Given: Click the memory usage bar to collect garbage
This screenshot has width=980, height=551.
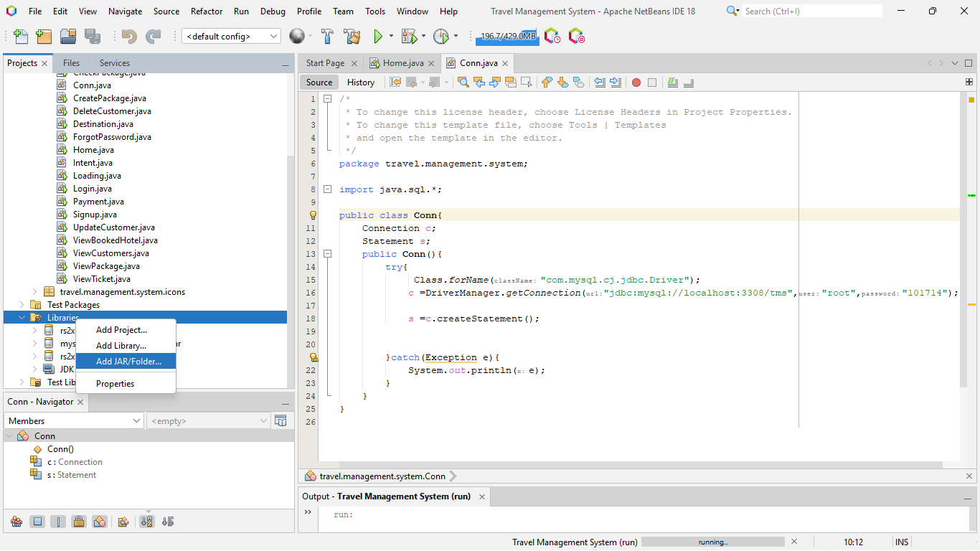Looking at the screenshot, I should point(507,37).
